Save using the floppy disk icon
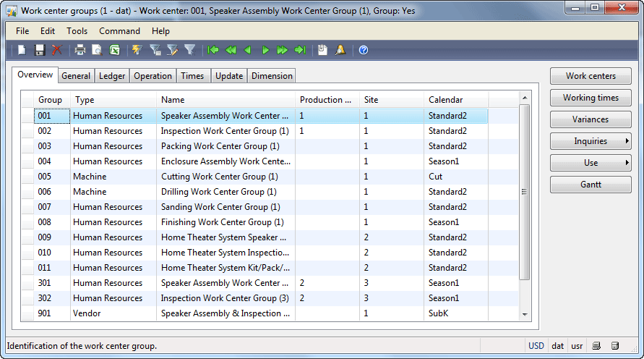 [40, 50]
